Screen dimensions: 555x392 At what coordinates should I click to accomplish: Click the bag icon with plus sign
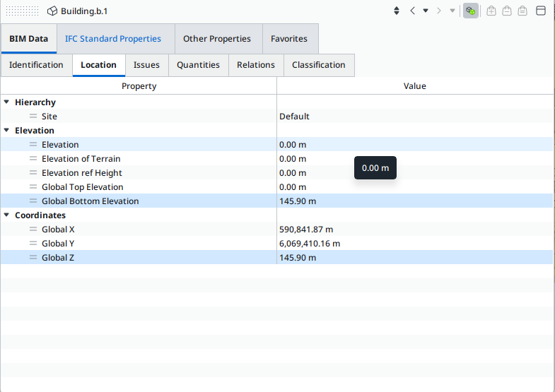coord(491,11)
